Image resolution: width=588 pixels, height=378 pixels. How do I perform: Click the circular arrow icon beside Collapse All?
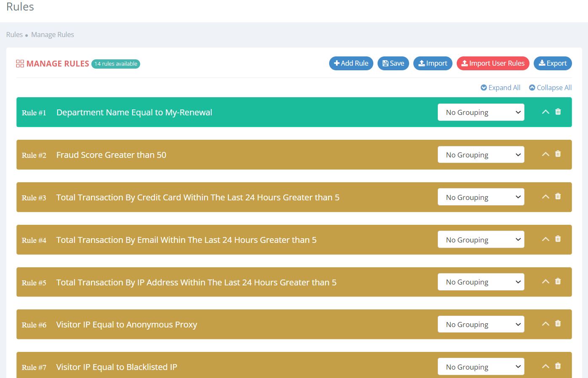pos(532,88)
